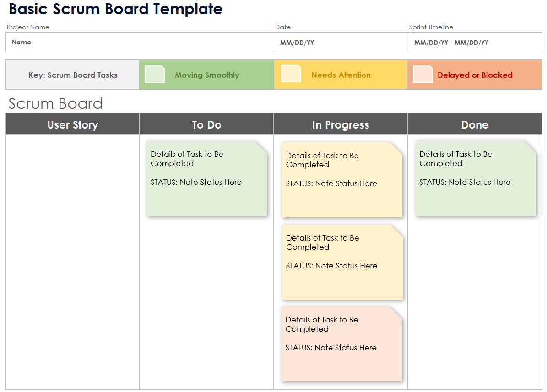Select the green sticky note under To Do
Viewport: 547px width, 392px height.
(206, 178)
